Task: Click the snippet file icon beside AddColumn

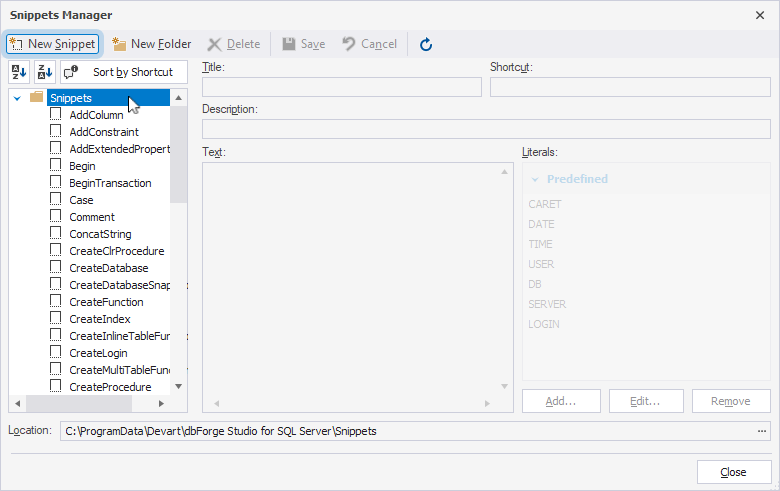Action: pos(56,114)
